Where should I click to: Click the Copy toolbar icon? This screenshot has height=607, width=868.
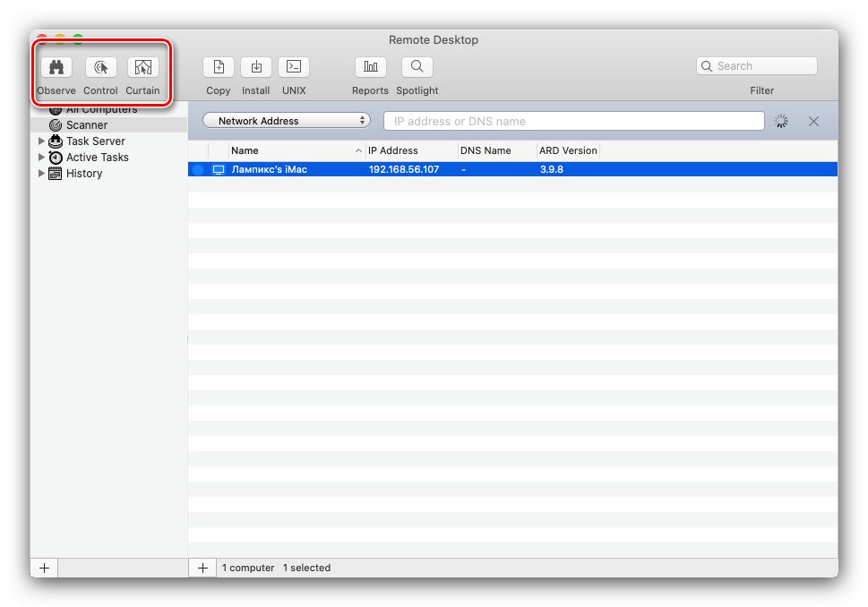tap(219, 67)
